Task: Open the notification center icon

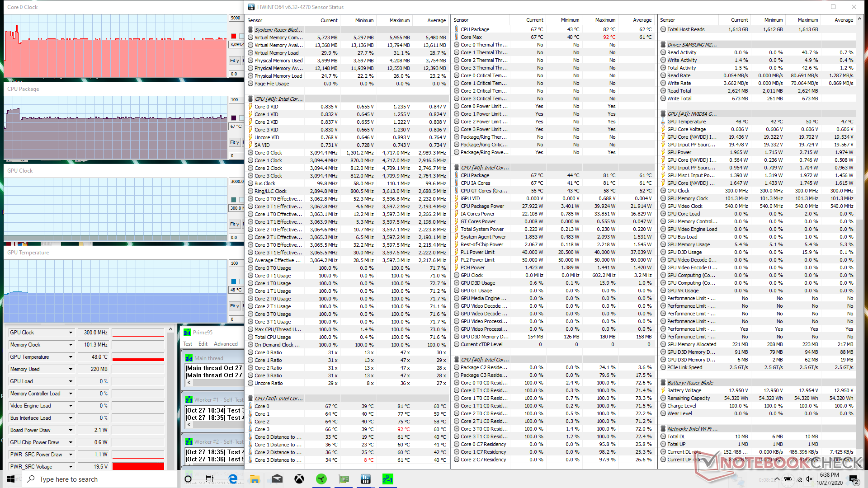Action: (x=854, y=479)
